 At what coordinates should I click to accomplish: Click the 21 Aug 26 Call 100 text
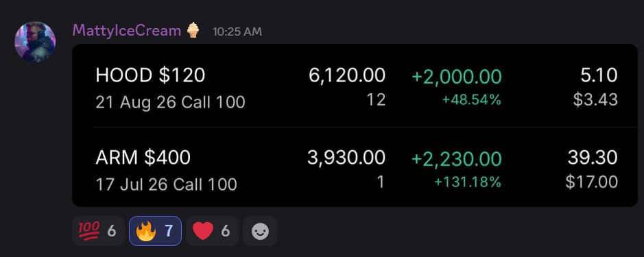(171, 102)
